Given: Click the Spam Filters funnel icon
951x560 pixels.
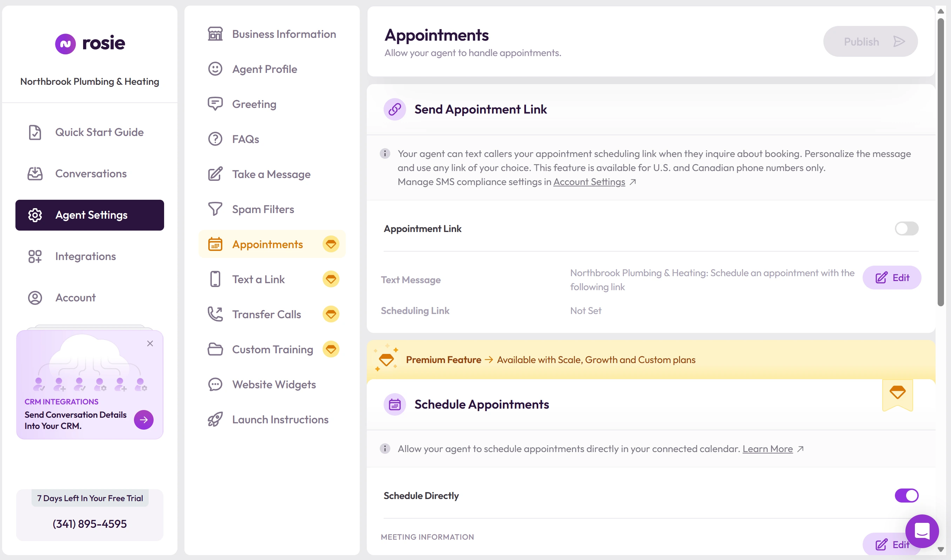Looking at the screenshot, I should (x=215, y=209).
